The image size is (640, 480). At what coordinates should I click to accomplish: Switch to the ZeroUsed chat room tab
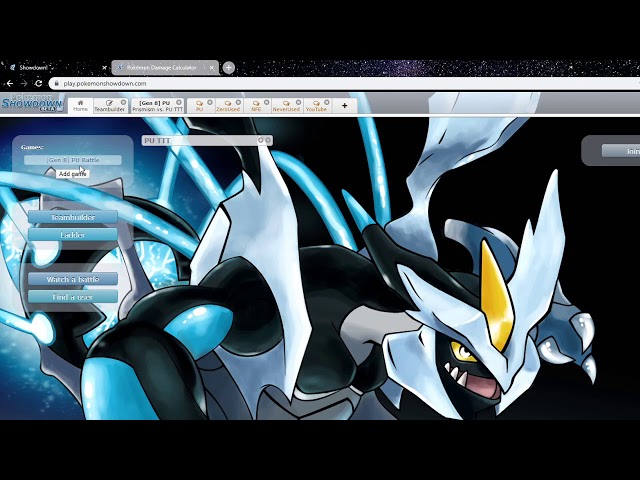228,106
